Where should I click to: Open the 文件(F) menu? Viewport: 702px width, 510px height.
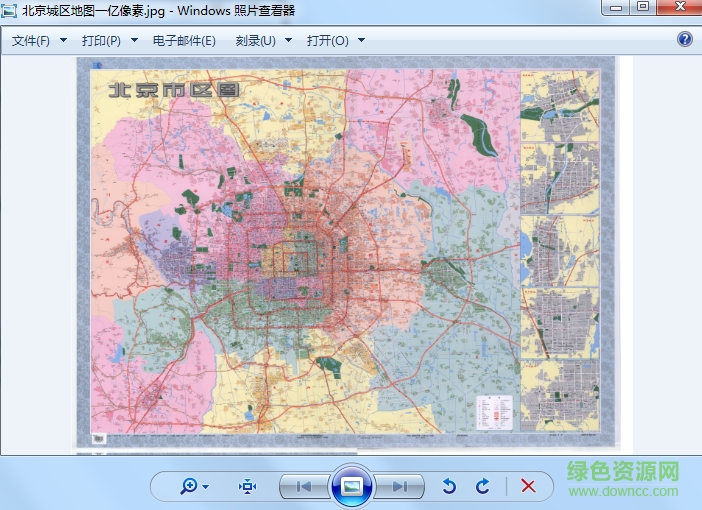click(38, 41)
